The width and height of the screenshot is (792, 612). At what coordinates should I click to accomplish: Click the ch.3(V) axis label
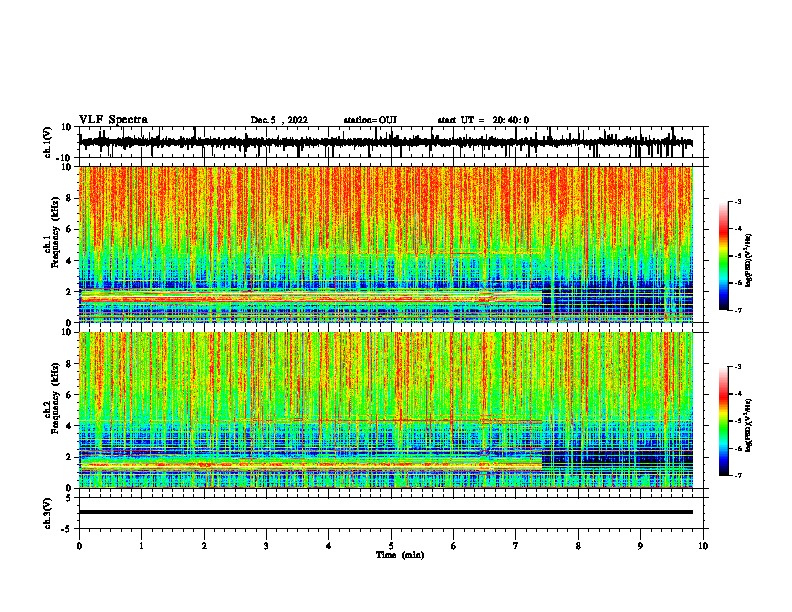pyautogui.click(x=48, y=513)
